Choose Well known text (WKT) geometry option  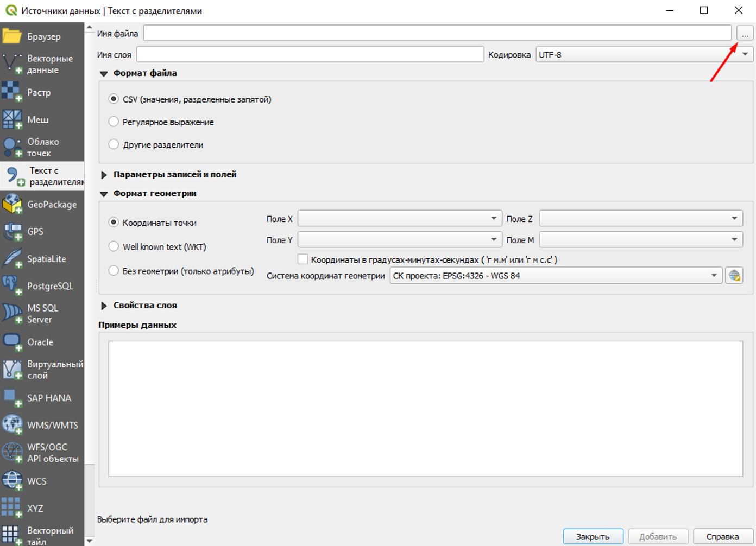(114, 247)
